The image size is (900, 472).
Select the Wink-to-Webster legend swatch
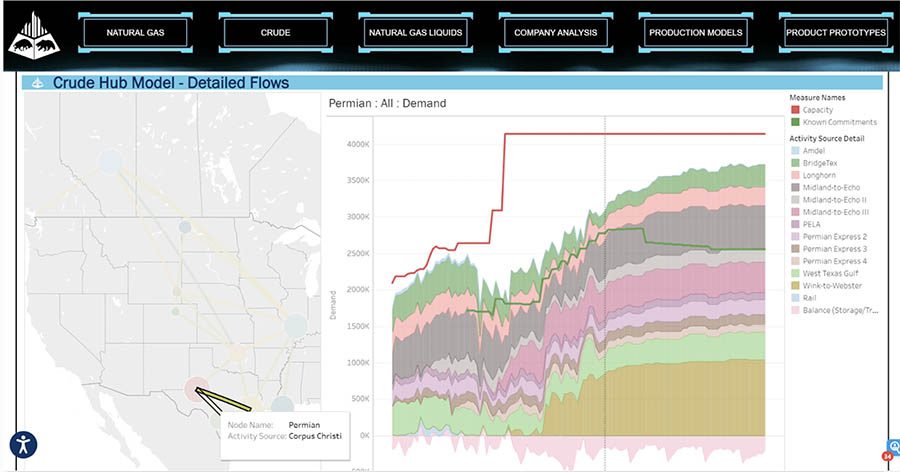[x=795, y=285]
